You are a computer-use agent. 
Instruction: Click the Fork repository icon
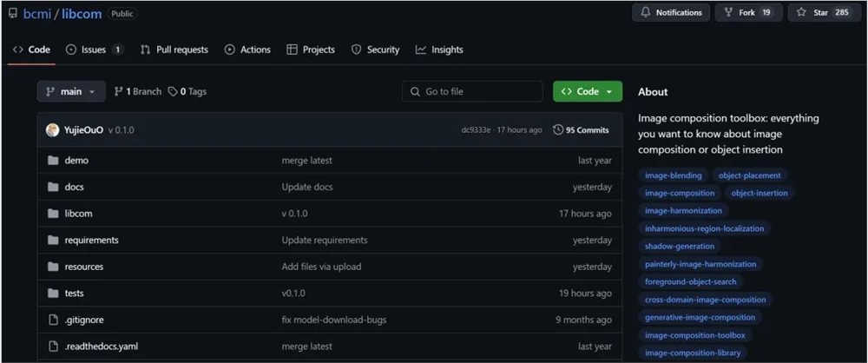[728, 13]
